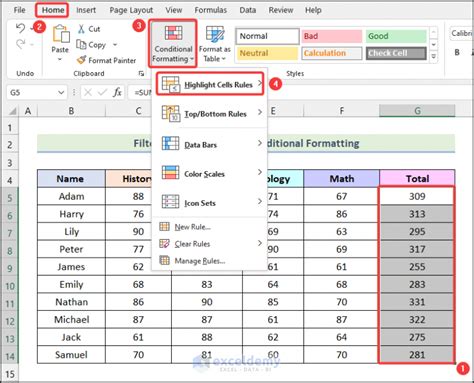Click Total cell with 309
Viewport: 474px width, 383px height.
(x=417, y=196)
